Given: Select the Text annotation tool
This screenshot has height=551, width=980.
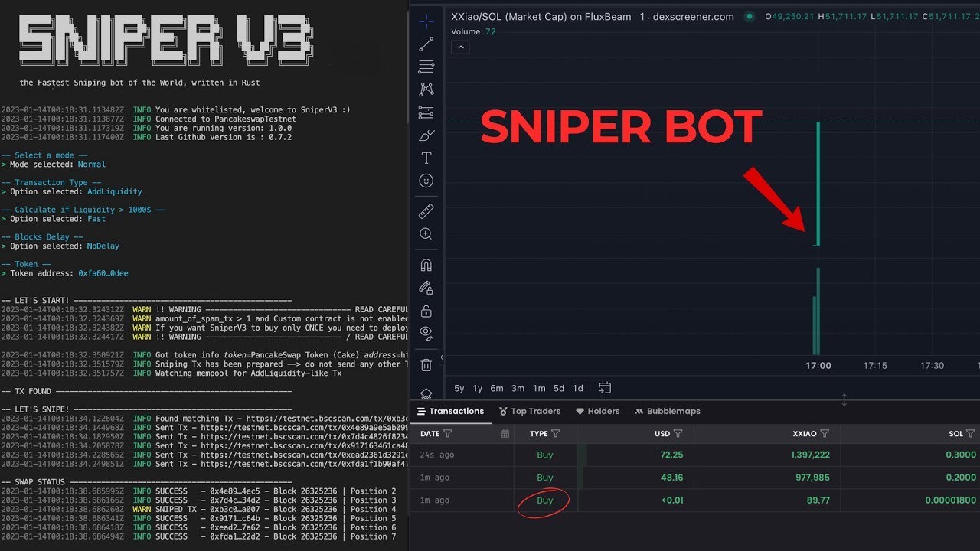Looking at the screenshot, I should pos(426,158).
